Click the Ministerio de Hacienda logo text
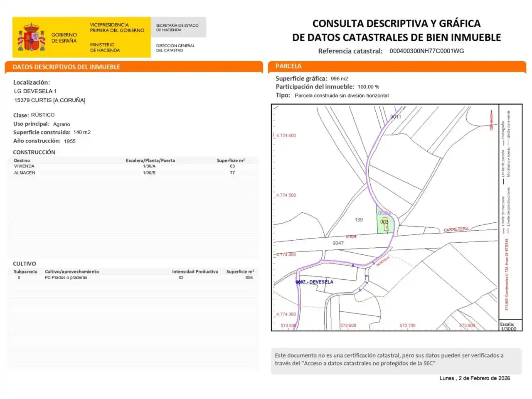Screen dimensions: 532x399 [105, 47]
